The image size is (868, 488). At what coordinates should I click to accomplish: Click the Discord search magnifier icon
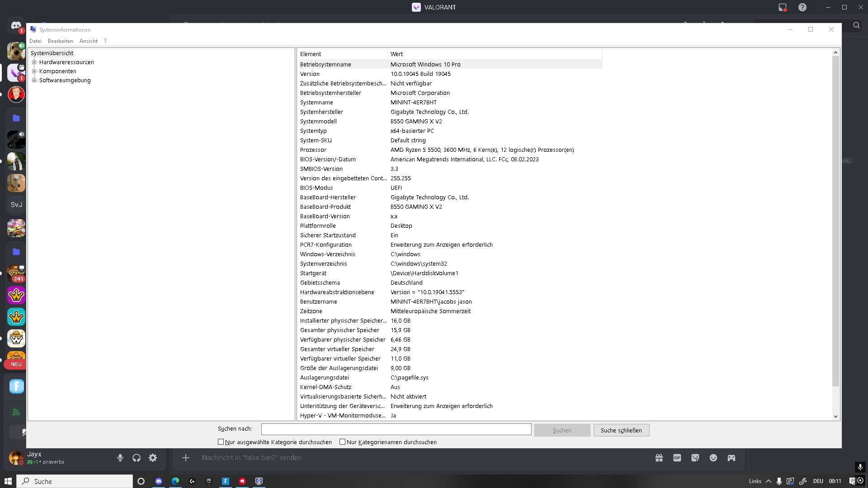(x=856, y=25)
